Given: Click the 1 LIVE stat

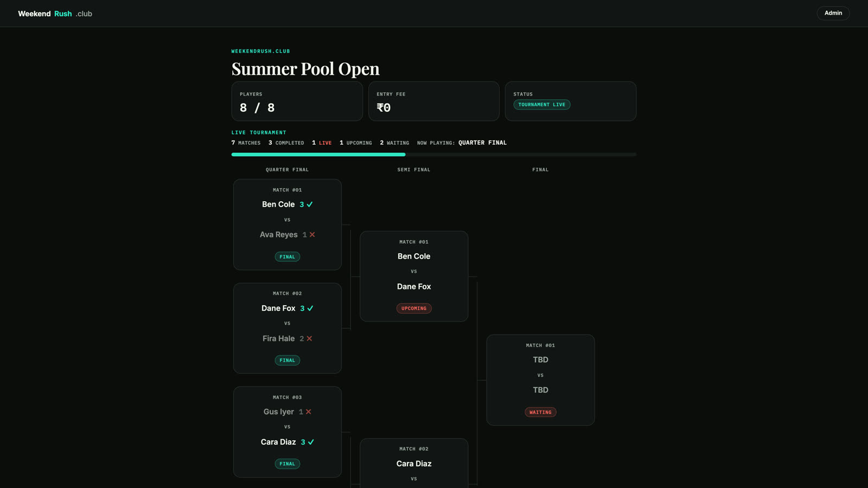Looking at the screenshot, I should point(322,143).
